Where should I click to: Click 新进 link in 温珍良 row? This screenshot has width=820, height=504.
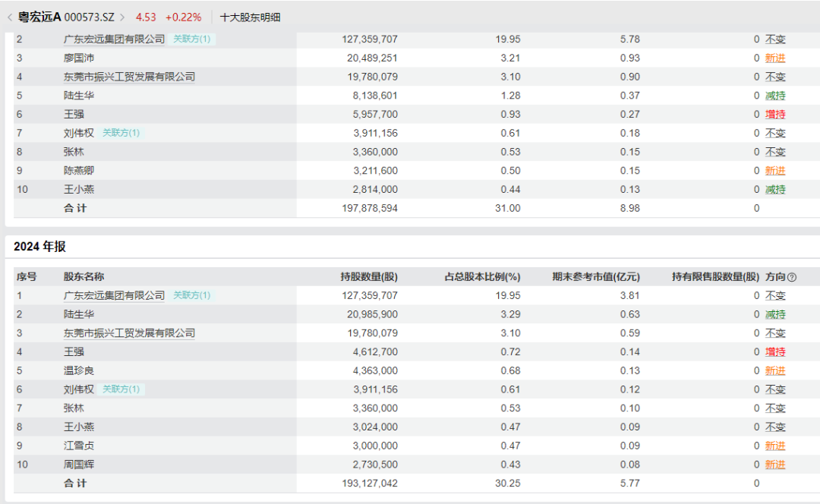(775, 370)
